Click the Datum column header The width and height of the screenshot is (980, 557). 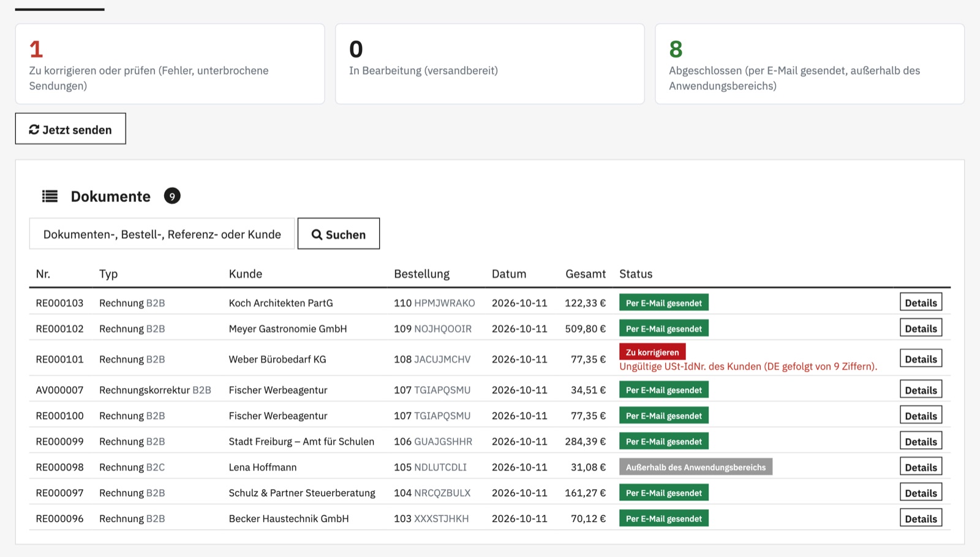[509, 274]
